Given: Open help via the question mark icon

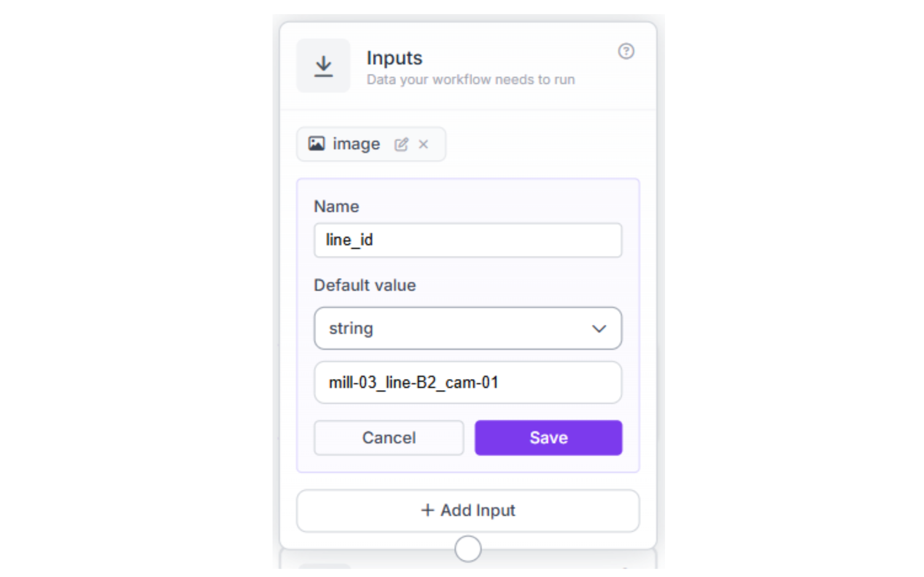Looking at the screenshot, I should coord(626,51).
